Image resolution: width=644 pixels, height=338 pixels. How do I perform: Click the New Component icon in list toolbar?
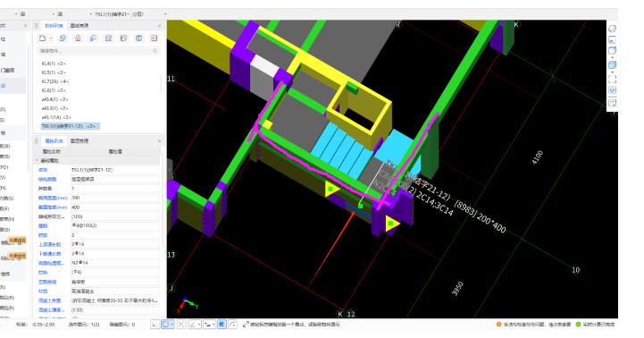click(x=42, y=38)
